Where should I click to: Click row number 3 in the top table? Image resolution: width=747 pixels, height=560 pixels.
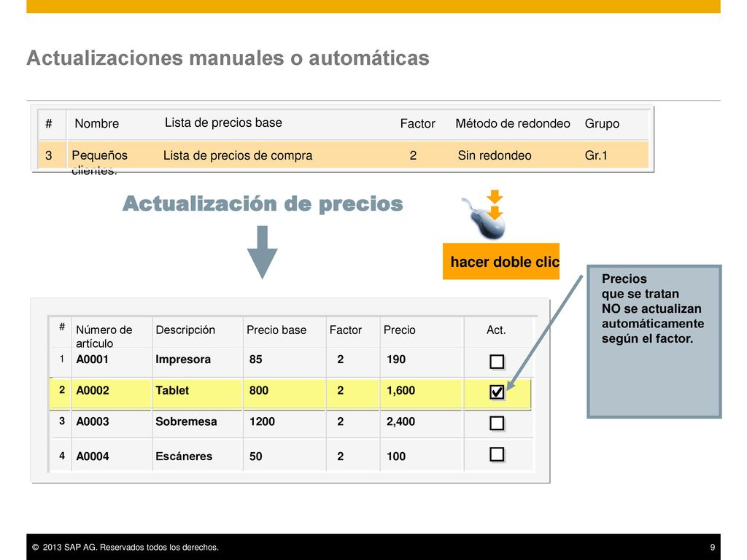click(x=49, y=155)
